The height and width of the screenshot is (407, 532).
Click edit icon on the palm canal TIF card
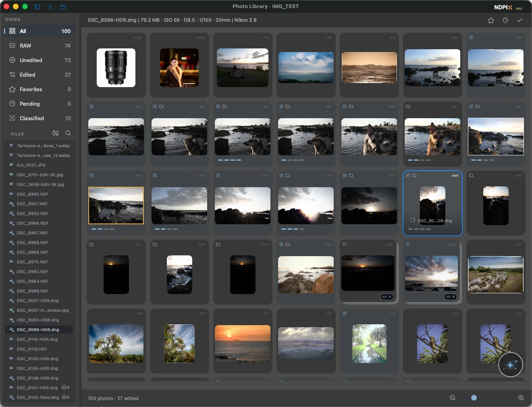pyautogui.click(x=345, y=313)
